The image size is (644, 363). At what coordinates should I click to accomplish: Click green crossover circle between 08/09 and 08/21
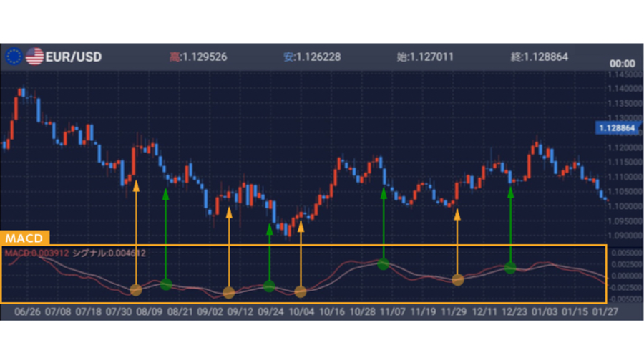[166, 284]
